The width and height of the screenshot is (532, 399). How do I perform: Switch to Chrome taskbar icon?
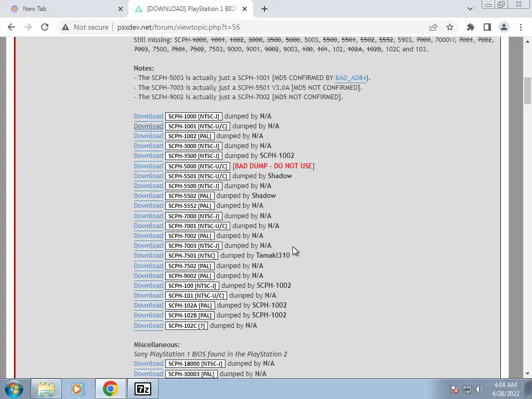110,389
